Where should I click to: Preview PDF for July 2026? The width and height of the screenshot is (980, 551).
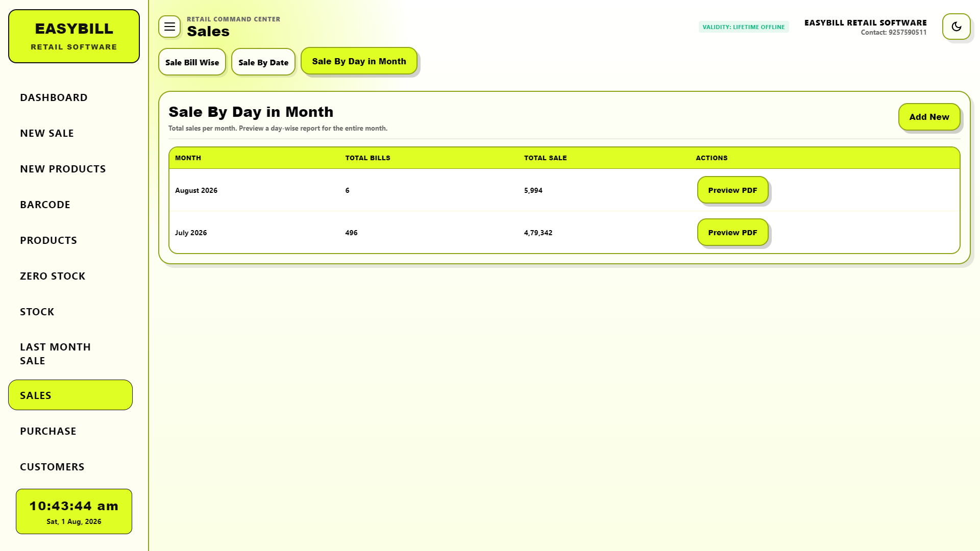point(732,232)
